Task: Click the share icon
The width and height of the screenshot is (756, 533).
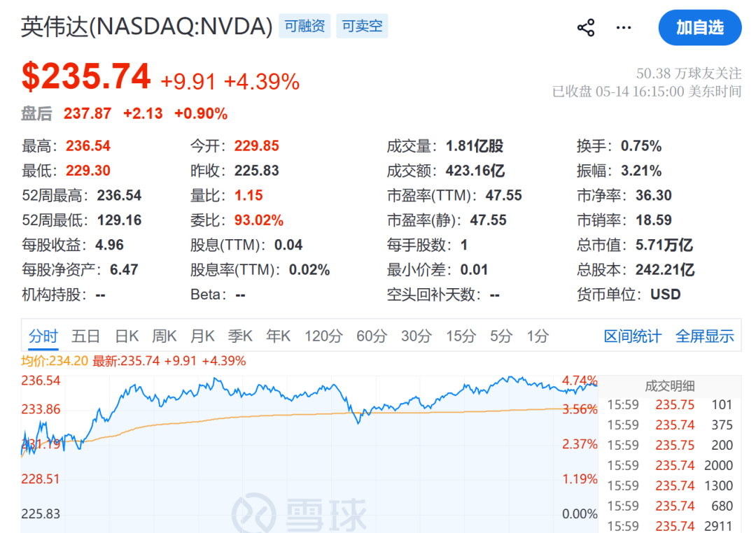Action: tap(586, 27)
